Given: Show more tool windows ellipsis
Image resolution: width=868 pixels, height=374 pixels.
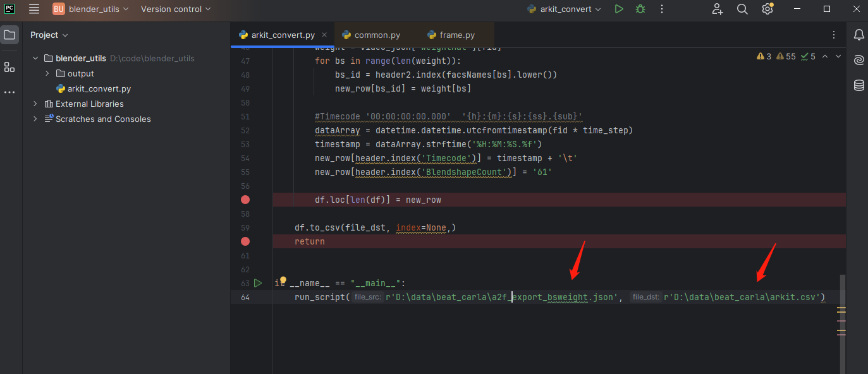Looking at the screenshot, I should 9,92.
